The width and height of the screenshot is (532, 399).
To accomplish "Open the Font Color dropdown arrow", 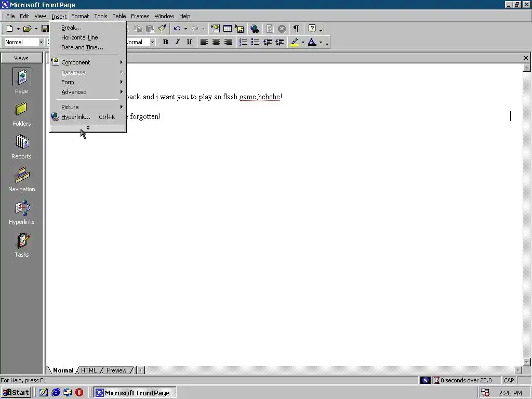I will pos(321,42).
